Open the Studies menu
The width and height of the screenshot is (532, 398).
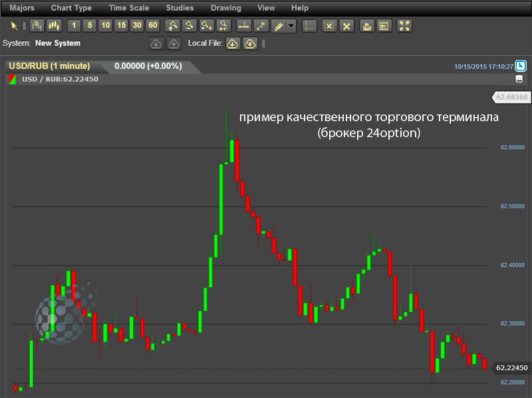pos(180,8)
